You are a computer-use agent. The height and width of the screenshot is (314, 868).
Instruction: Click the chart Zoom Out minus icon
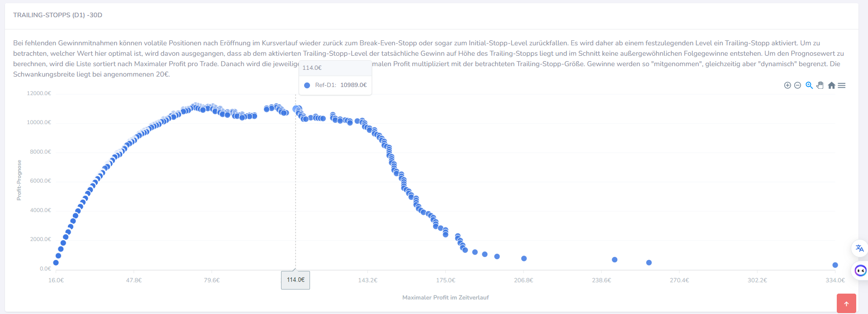pos(797,85)
